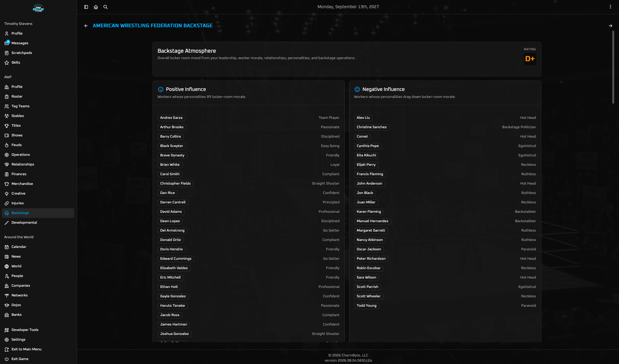
Task: Go back with the left arrow
Action: point(86,26)
